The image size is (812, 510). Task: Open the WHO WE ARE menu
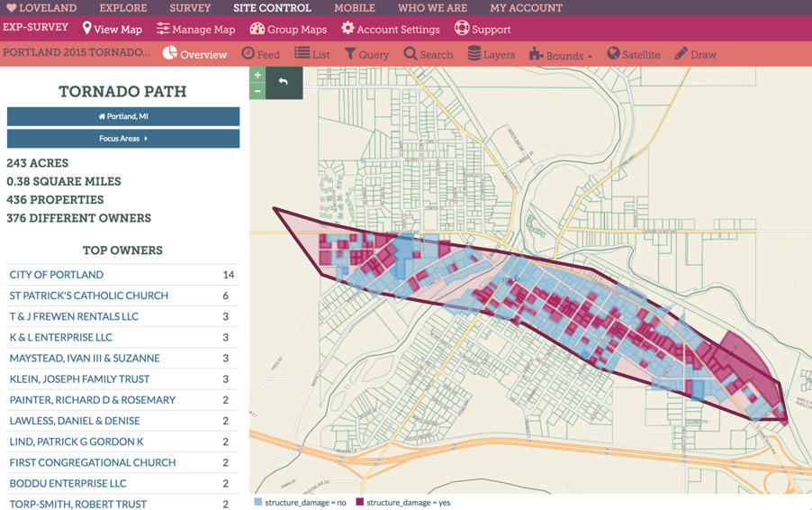click(432, 8)
